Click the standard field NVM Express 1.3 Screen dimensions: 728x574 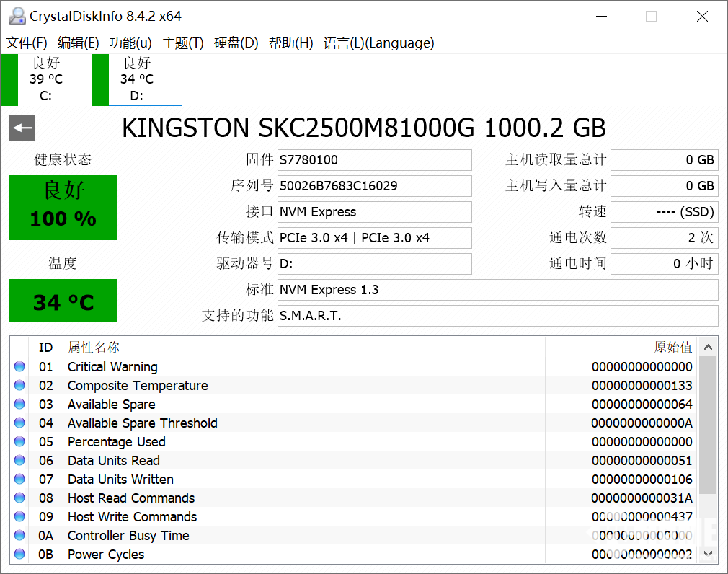(498, 290)
